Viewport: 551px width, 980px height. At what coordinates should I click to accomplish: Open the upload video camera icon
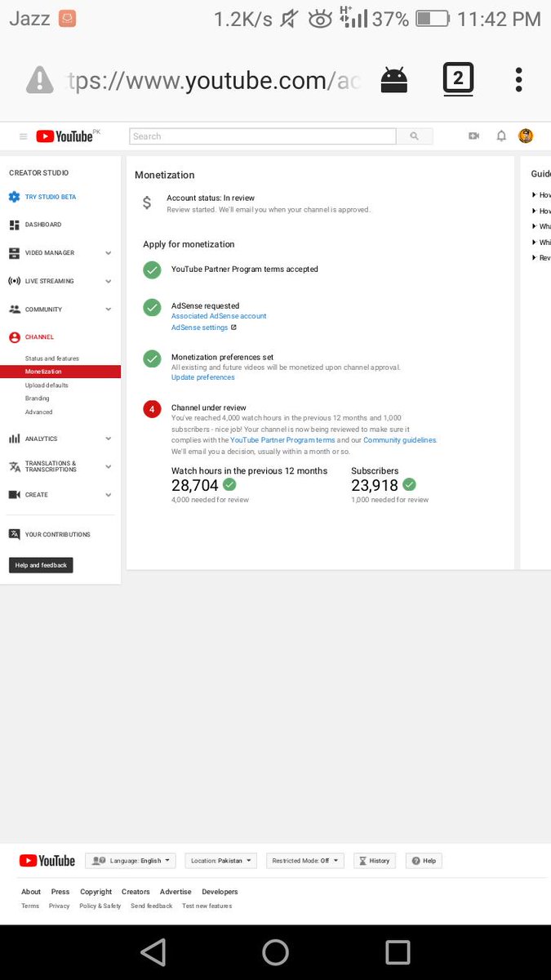pos(473,136)
